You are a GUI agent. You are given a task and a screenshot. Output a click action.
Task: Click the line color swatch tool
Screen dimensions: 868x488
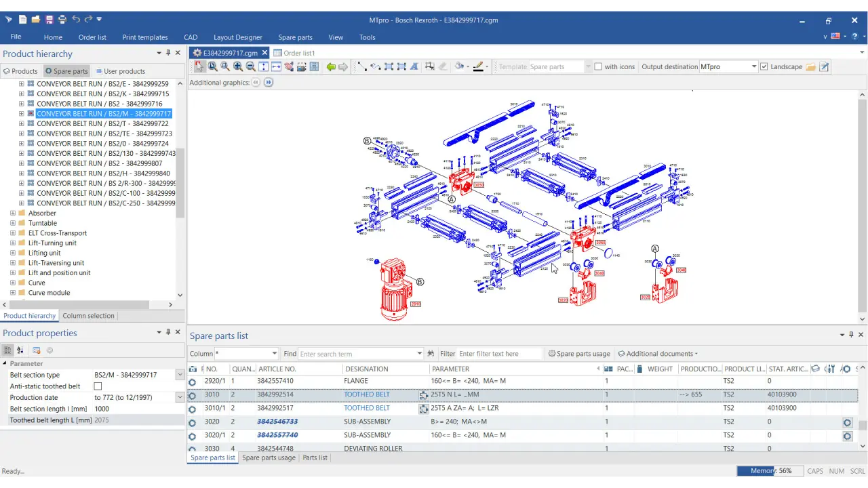point(478,66)
